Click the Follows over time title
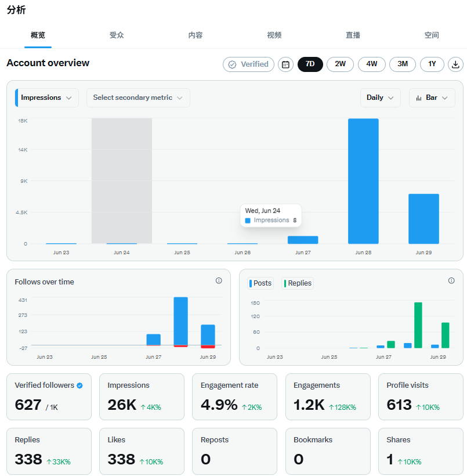 coord(44,282)
